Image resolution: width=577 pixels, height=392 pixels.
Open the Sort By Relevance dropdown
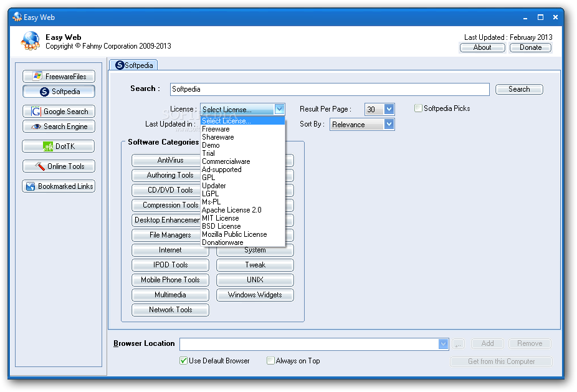pos(389,125)
